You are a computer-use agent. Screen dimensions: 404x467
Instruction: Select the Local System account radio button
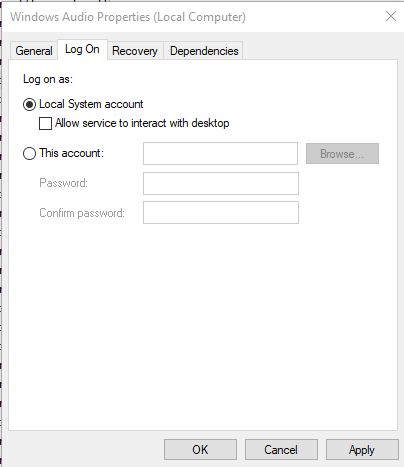point(29,104)
